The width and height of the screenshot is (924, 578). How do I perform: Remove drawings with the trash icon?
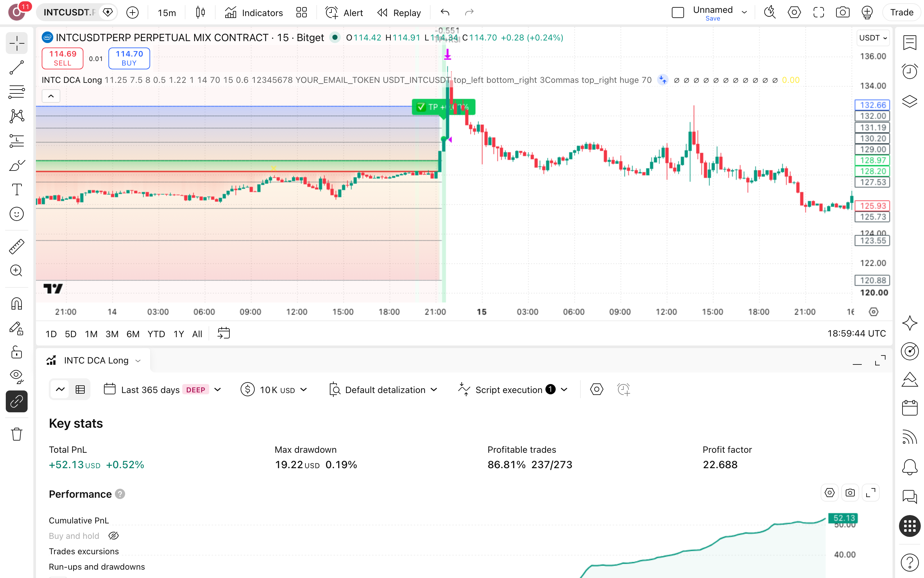tap(16, 434)
